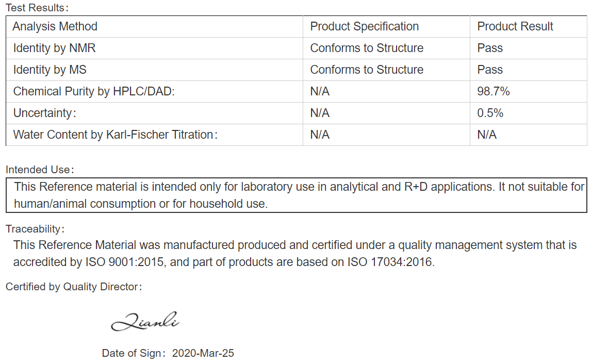Click the 98.7% purity result value
Screen dimensions: 592x364
(x=494, y=91)
